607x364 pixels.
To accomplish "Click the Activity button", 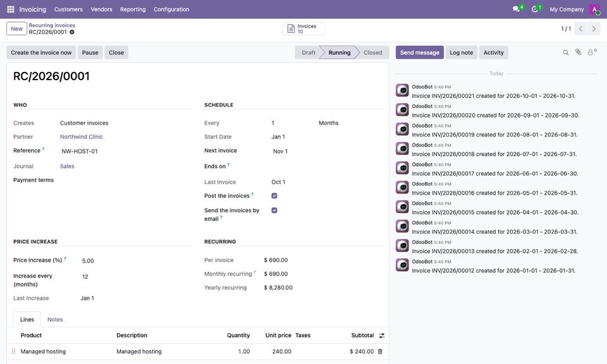I will (x=494, y=52).
